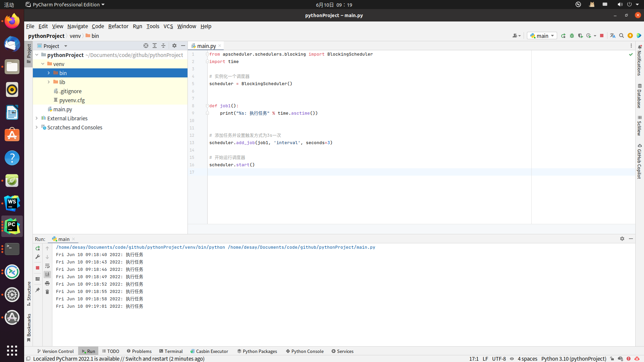Click Python 3.10 interpreter in status bar
The width and height of the screenshot is (644, 362).
574,359
